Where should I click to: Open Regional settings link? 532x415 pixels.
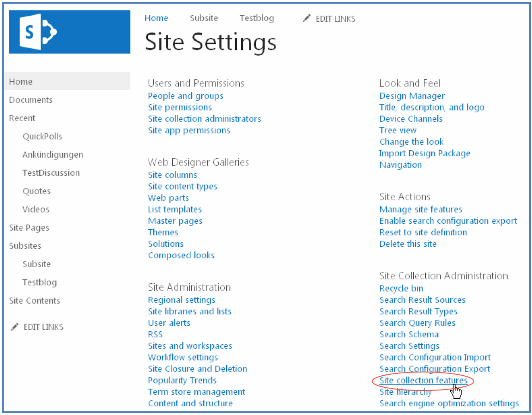click(x=181, y=300)
